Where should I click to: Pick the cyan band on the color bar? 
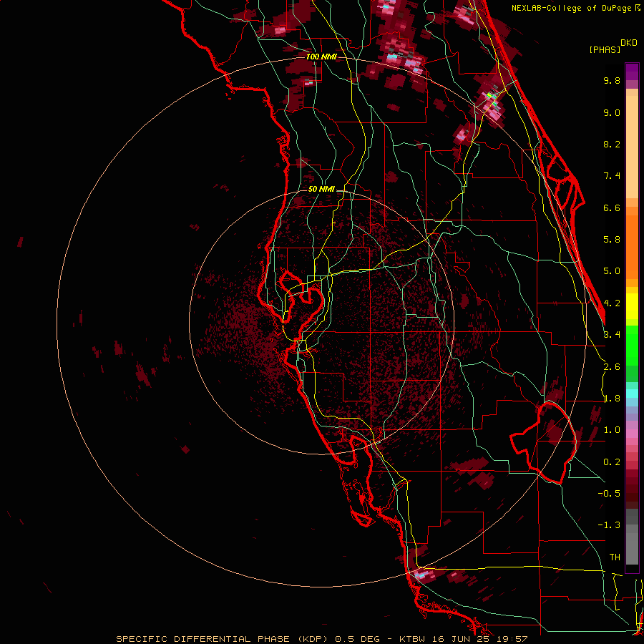click(x=632, y=394)
